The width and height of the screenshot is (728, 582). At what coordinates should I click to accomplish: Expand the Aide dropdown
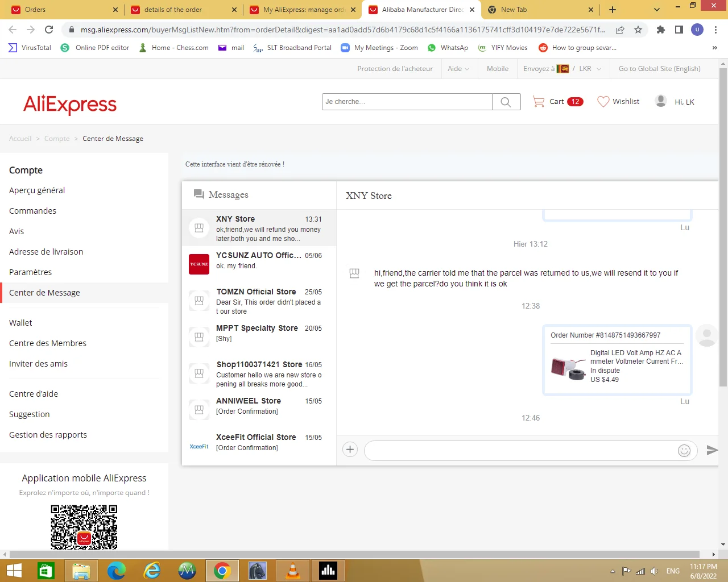pyautogui.click(x=458, y=69)
